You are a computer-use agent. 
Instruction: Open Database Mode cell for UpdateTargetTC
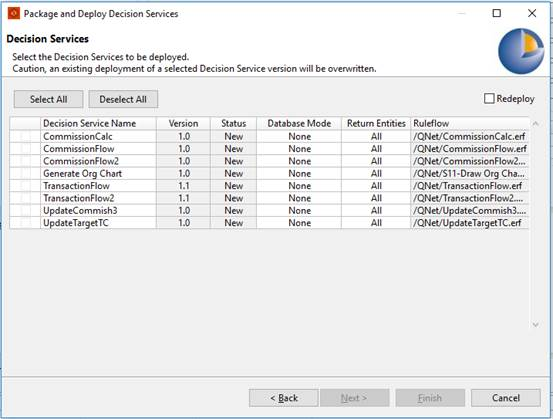[x=299, y=223]
